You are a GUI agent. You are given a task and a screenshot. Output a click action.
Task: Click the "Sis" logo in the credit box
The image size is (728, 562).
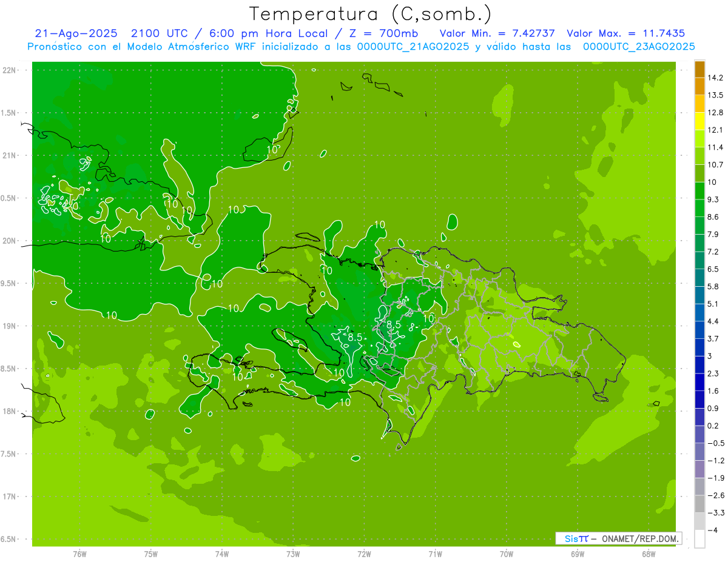570,538
